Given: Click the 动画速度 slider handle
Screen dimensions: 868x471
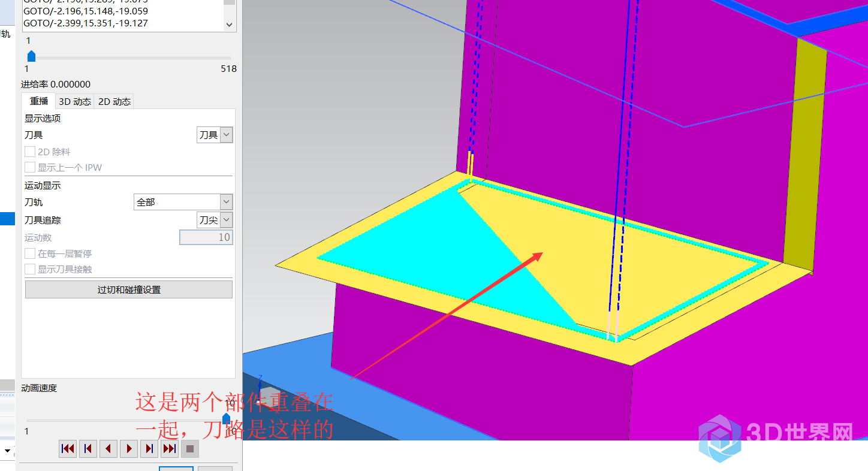Looking at the screenshot, I should point(226,418).
